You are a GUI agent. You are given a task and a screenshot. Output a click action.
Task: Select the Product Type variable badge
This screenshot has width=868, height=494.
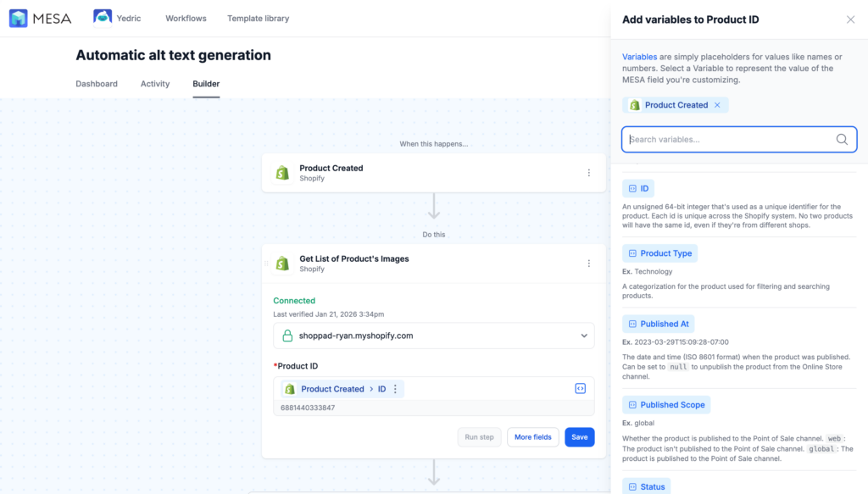coord(659,253)
